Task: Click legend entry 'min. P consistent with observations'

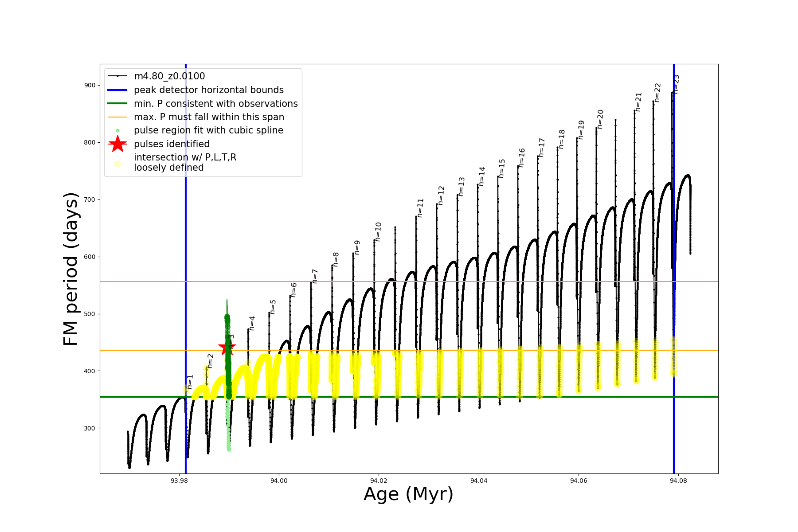Action: [x=216, y=104]
